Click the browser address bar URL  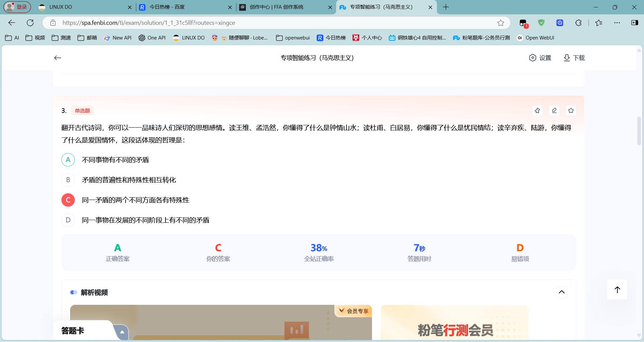pyautogui.click(x=149, y=23)
